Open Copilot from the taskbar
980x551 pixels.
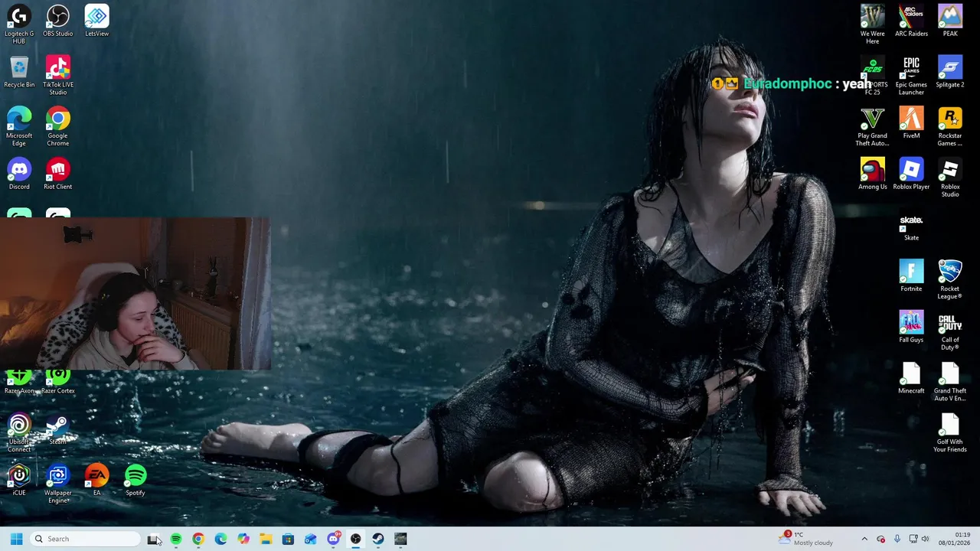tap(243, 539)
